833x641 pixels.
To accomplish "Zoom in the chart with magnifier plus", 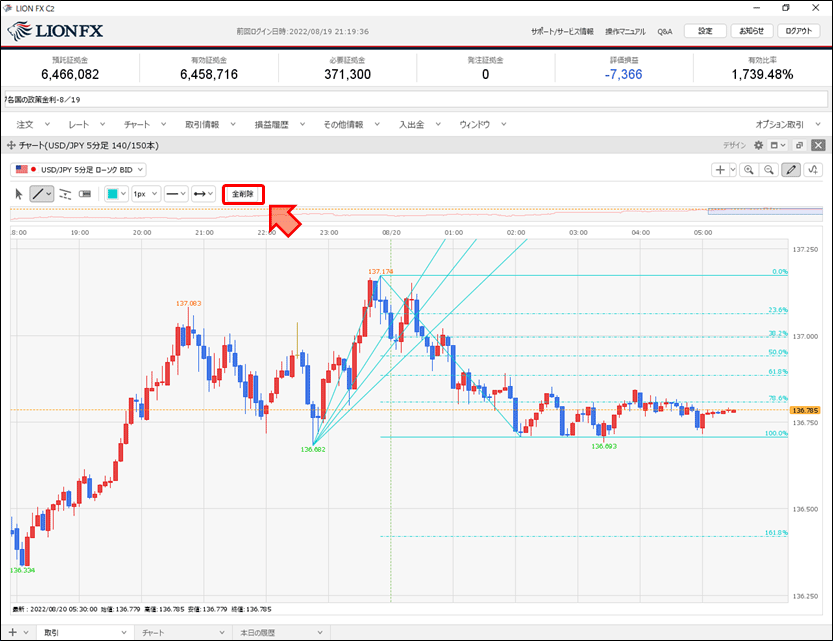I will 749,170.
